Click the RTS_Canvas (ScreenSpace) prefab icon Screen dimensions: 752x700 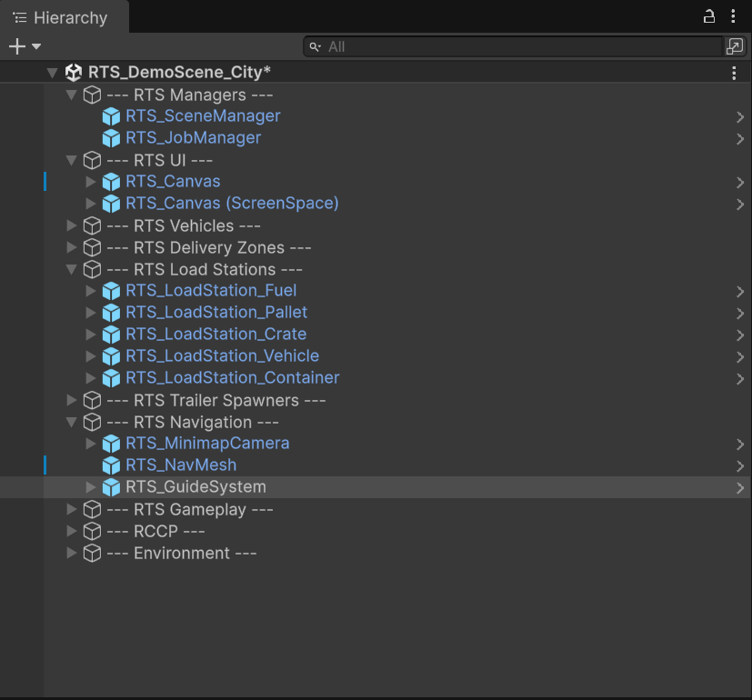coord(111,204)
